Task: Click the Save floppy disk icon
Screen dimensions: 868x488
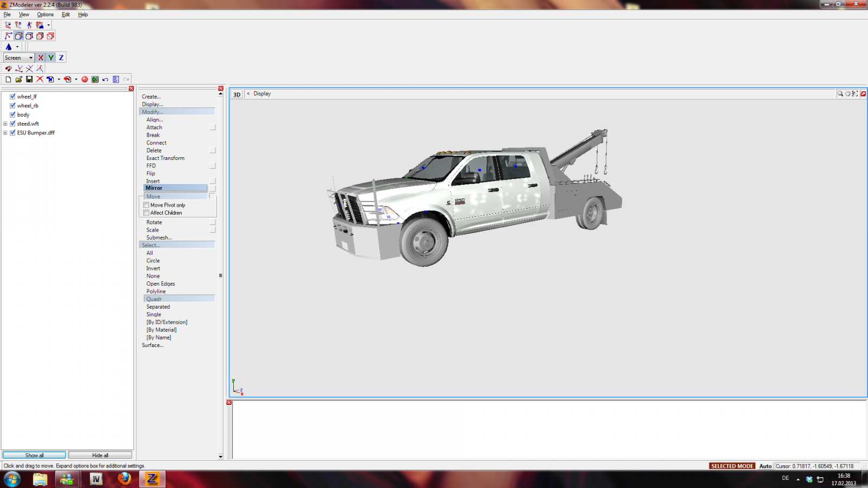Action: [29, 79]
